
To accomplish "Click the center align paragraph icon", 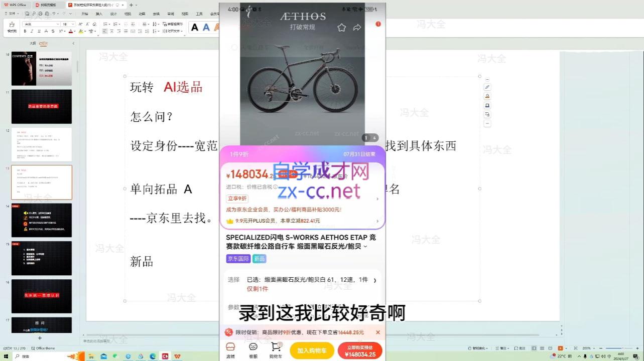I will (x=112, y=31).
